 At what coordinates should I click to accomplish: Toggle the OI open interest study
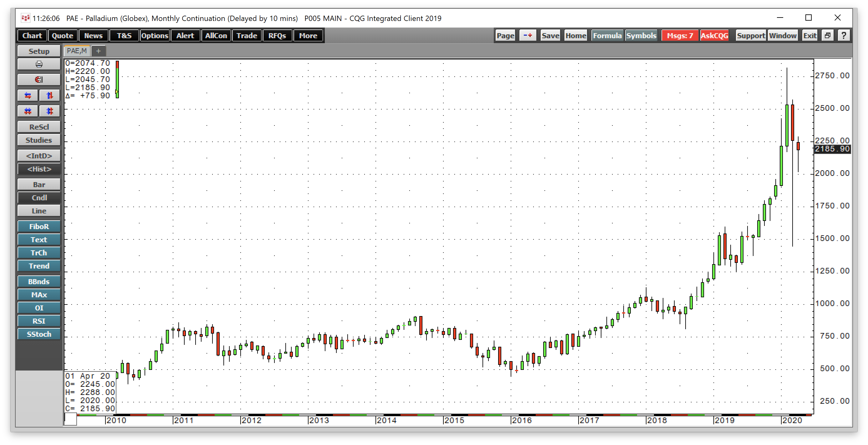(x=39, y=308)
